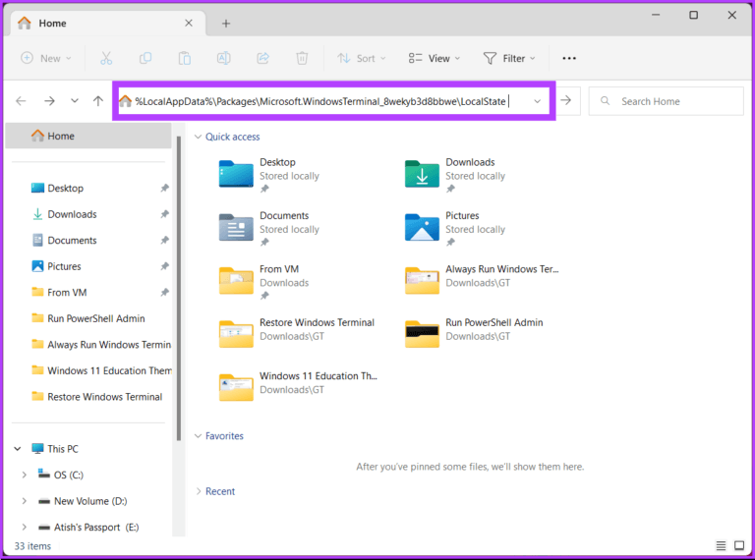Viewport: 755px width, 560px height.
Task: Expand the Recent section
Action: click(198, 491)
